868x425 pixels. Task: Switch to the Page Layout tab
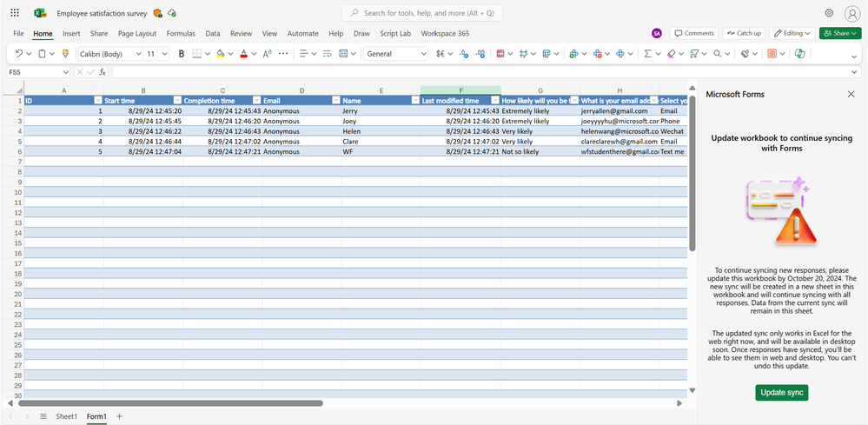(137, 33)
